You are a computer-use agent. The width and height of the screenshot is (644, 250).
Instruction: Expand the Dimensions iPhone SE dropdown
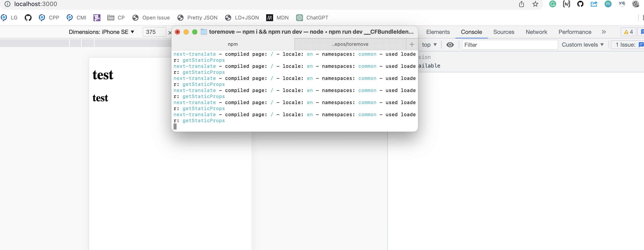point(101,32)
